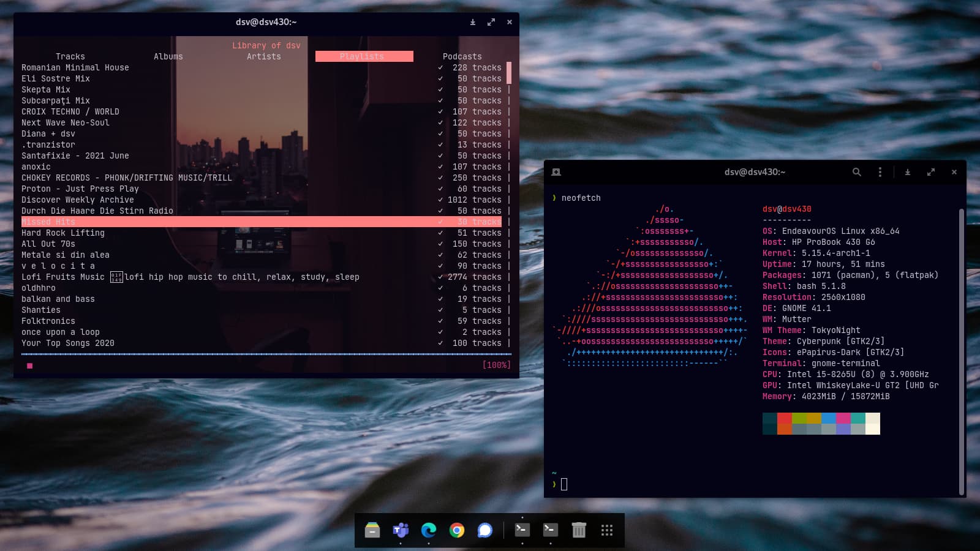Switch to the Tracks tab
The image size is (980, 551).
coord(70,56)
